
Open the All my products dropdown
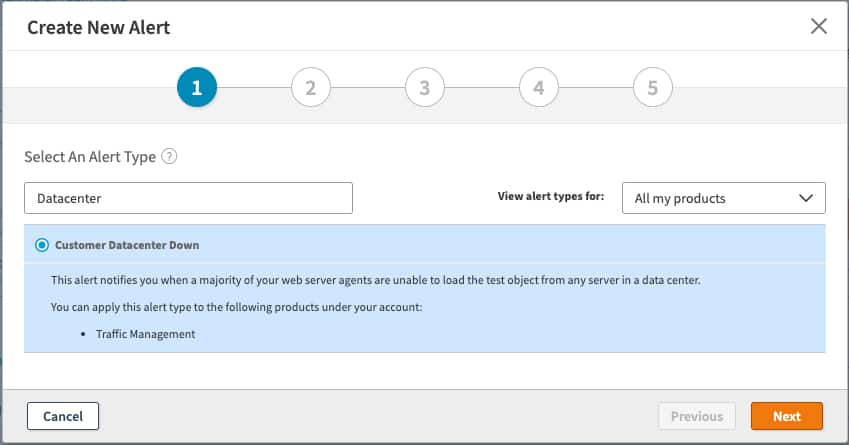point(723,198)
